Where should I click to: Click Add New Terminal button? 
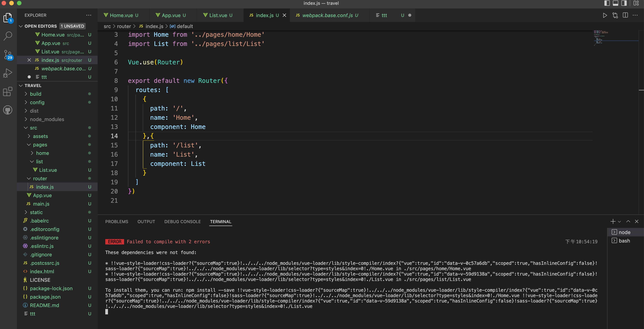(613, 221)
